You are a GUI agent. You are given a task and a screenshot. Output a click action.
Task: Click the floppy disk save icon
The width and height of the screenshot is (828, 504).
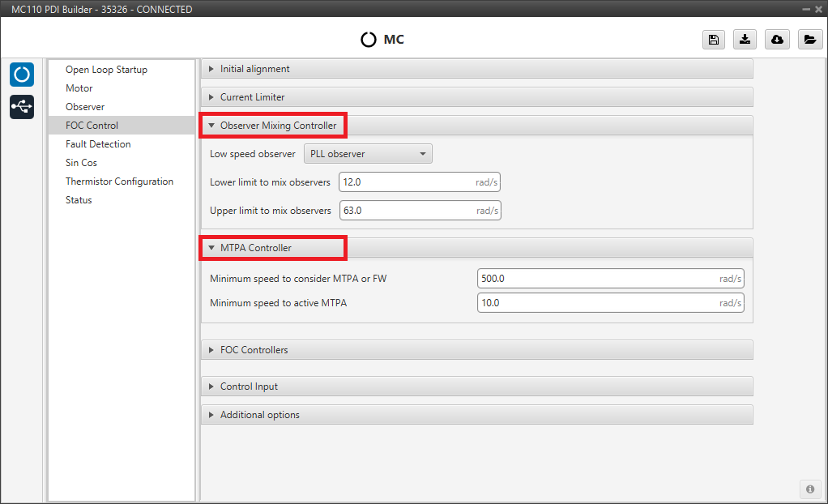pyautogui.click(x=713, y=40)
